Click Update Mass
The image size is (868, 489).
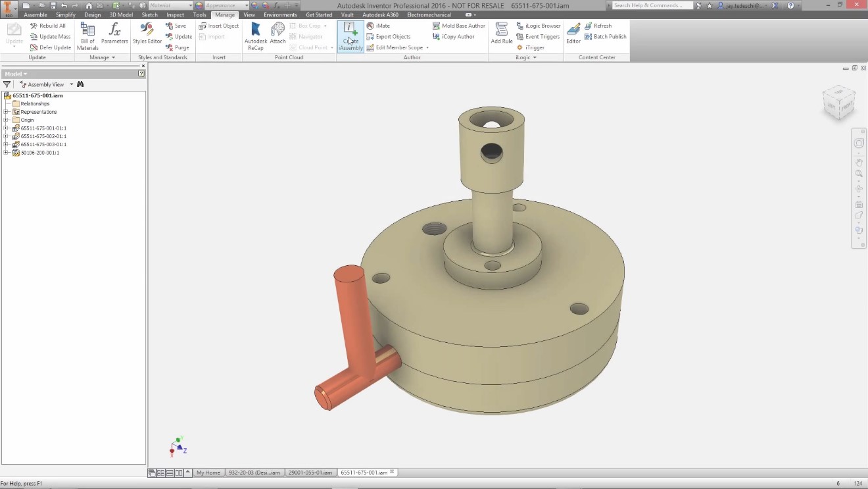pyautogui.click(x=51, y=37)
